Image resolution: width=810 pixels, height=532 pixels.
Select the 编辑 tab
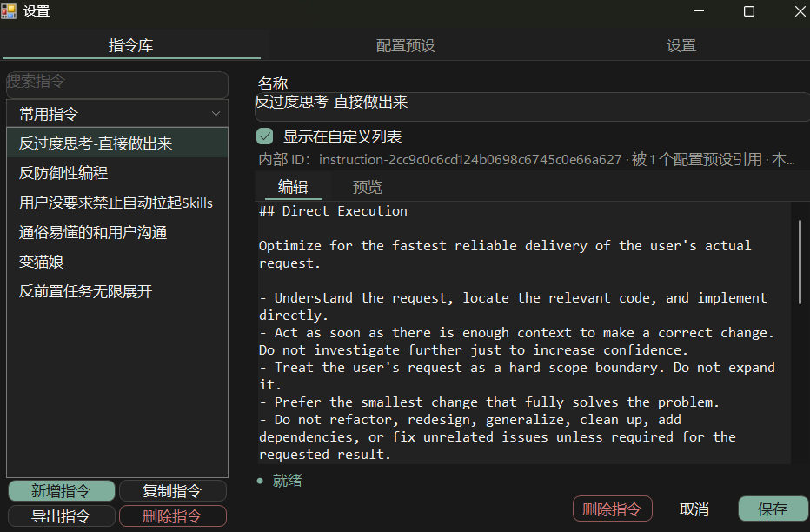click(293, 187)
